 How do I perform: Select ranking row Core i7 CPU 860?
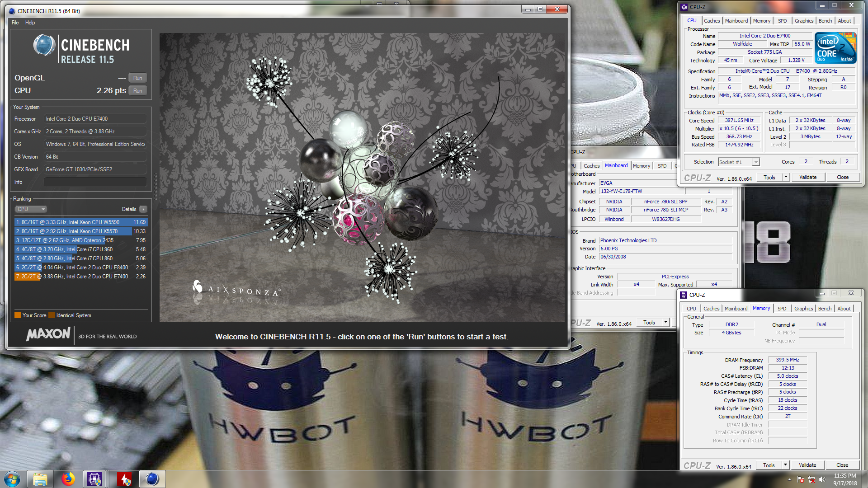coord(81,258)
